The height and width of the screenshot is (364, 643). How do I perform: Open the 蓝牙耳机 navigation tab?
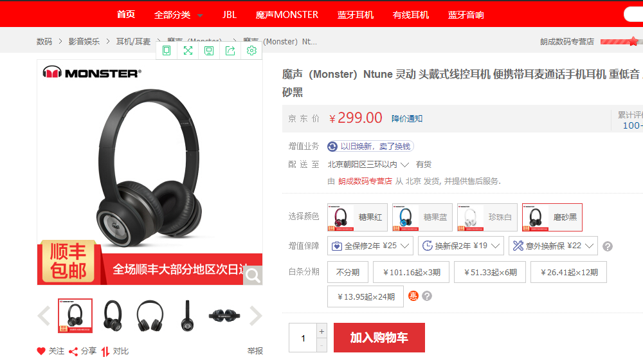(355, 15)
